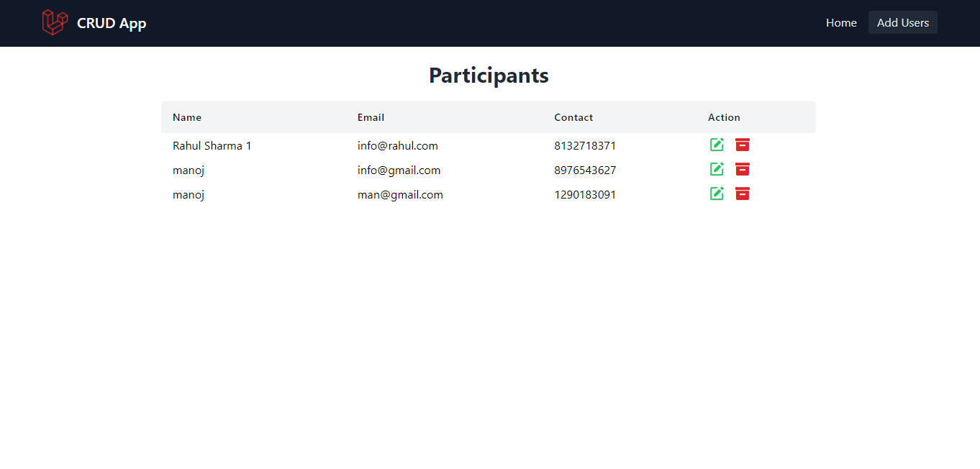Click the Participants page heading
980x469 pixels.
(x=489, y=75)
